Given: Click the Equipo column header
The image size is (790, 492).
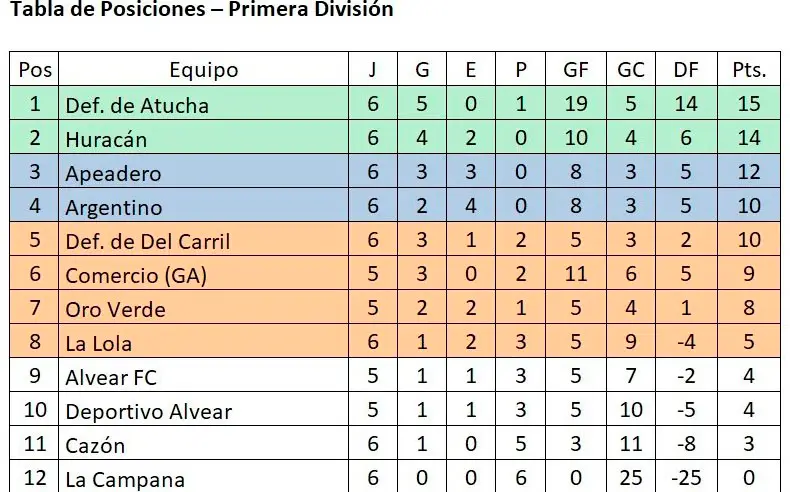Looking at the screenshot, I should tap(204, 70).
